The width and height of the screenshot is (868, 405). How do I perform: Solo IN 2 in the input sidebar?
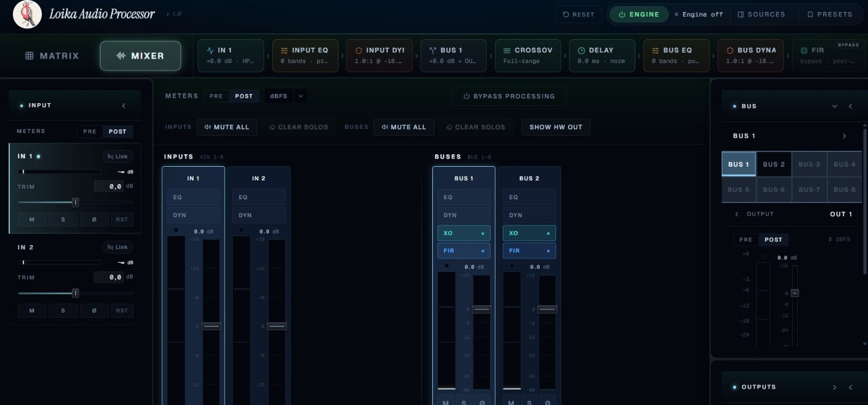[63, 311]
